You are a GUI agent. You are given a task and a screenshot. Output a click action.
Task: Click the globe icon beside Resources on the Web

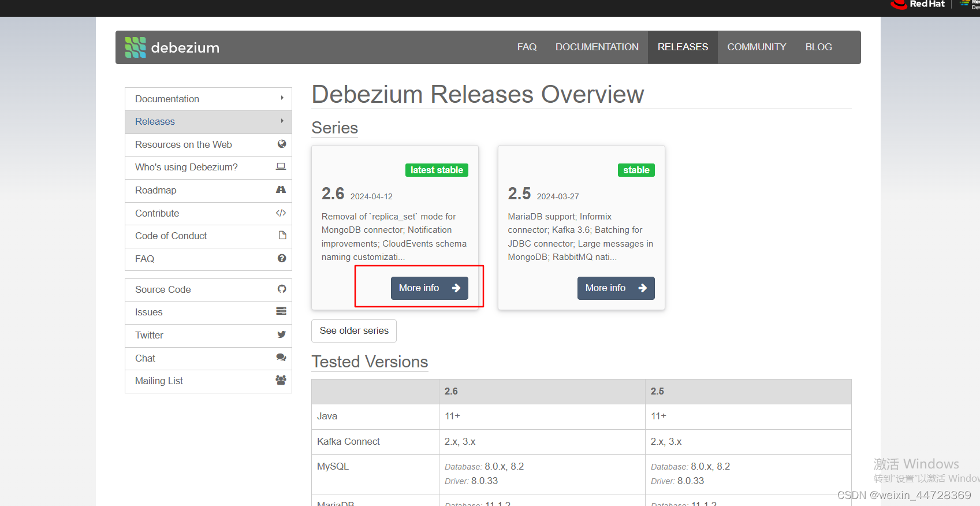(x=282, y=144)
